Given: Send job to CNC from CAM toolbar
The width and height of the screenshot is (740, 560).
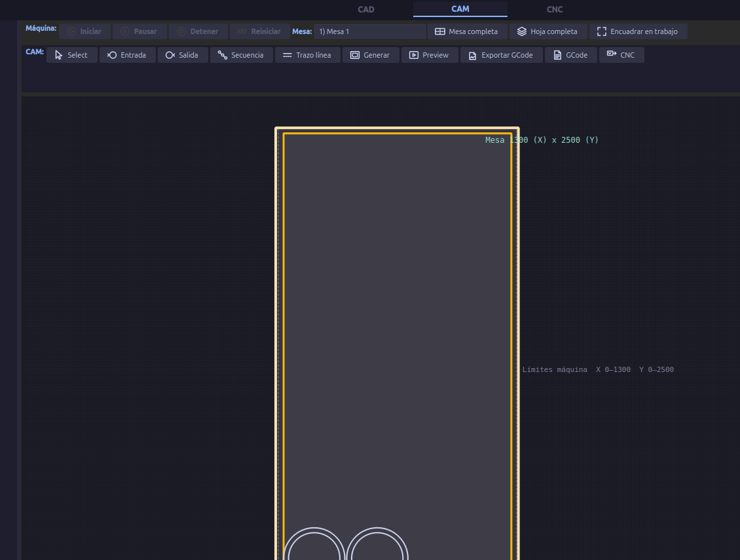Looking at the screenshot, I should [x=621, y=55].
